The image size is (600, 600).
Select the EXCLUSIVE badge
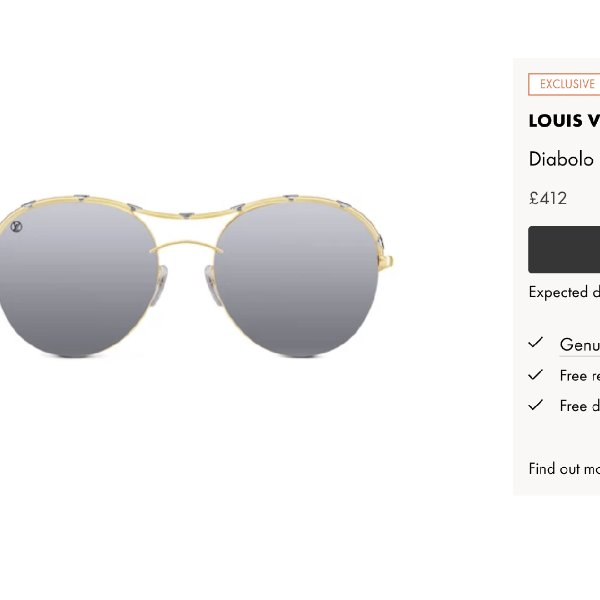pos(564,84)
